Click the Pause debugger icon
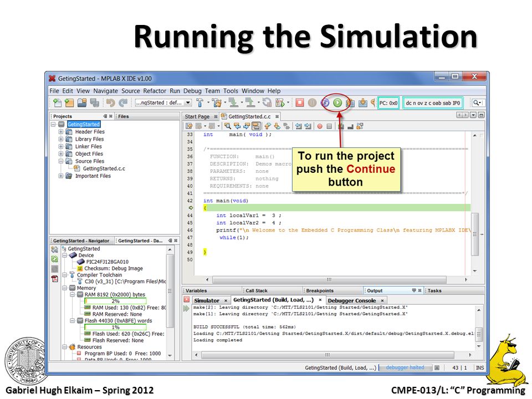Viewport: 532px width, 399px height. (x=312, y=103)
